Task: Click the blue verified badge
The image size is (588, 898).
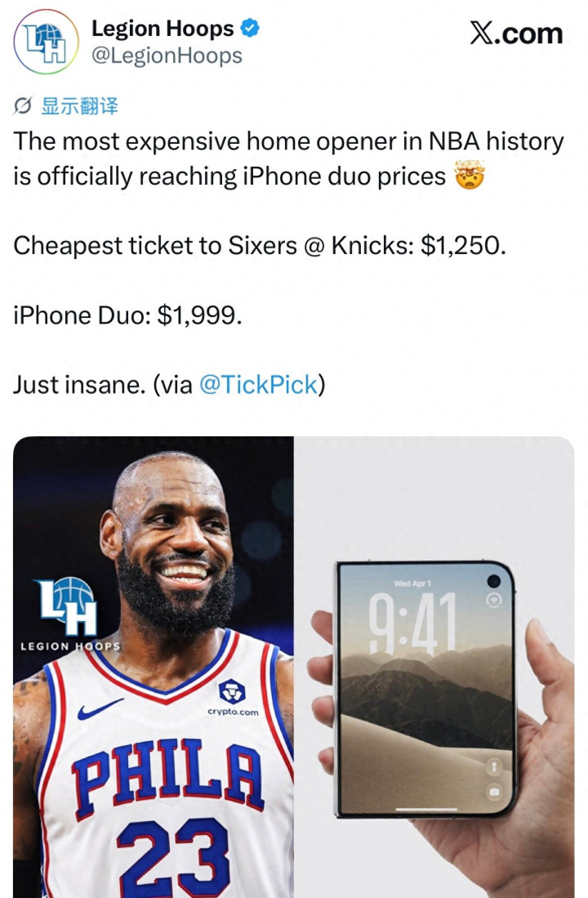Action: coord(250,28)
